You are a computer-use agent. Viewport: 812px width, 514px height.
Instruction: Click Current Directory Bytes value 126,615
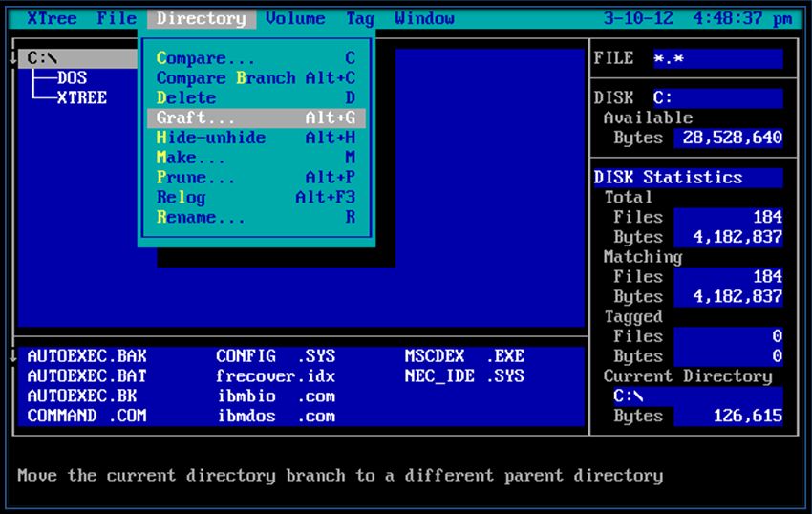(728, 416)
